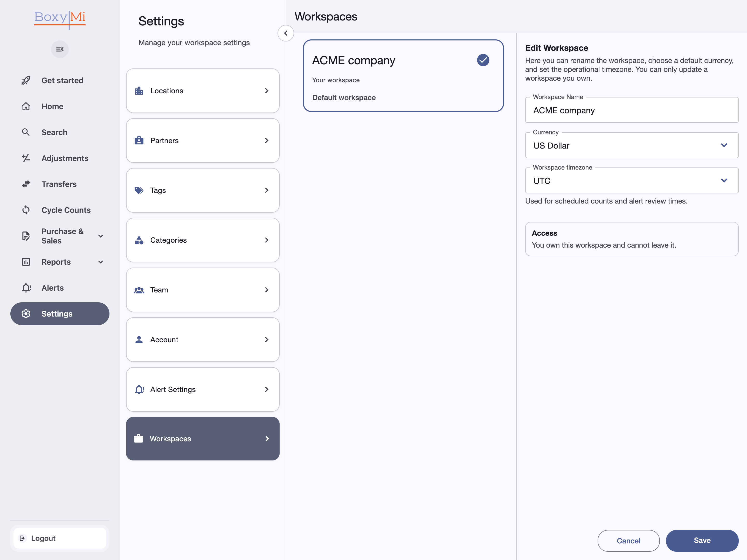Viewport: 747px width, 560px height.
Task: Open the Alerts page in the sidebar
Action: click(60, 288)
